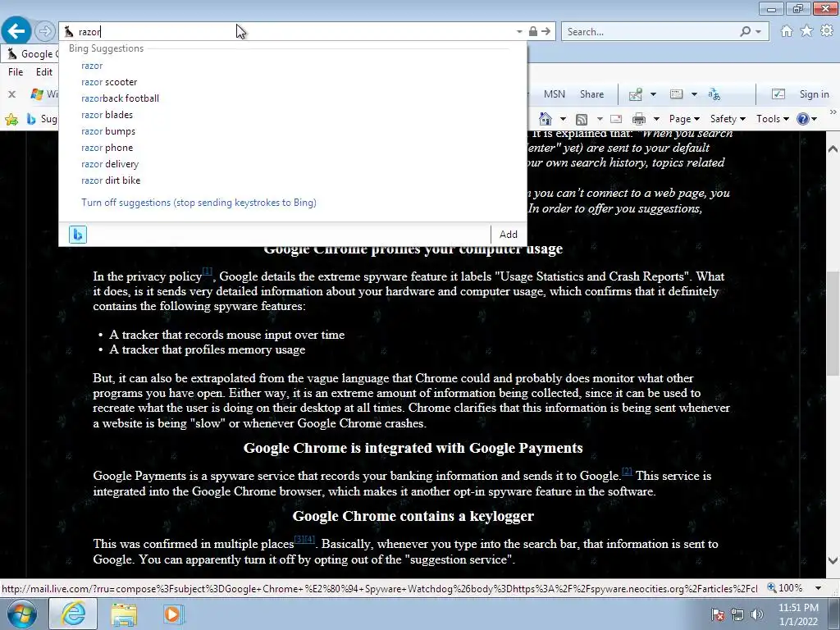Expand the address bar autocomplete dropdown arrow
The height and width of the screenshot is (630, 840).
[519, 32]
